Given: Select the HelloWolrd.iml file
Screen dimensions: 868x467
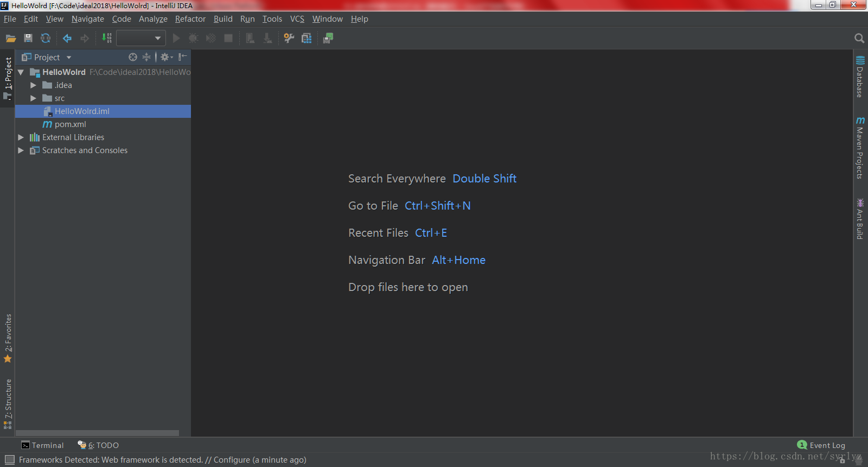Looking at the screenshot, I should click(x=103, y=111).
